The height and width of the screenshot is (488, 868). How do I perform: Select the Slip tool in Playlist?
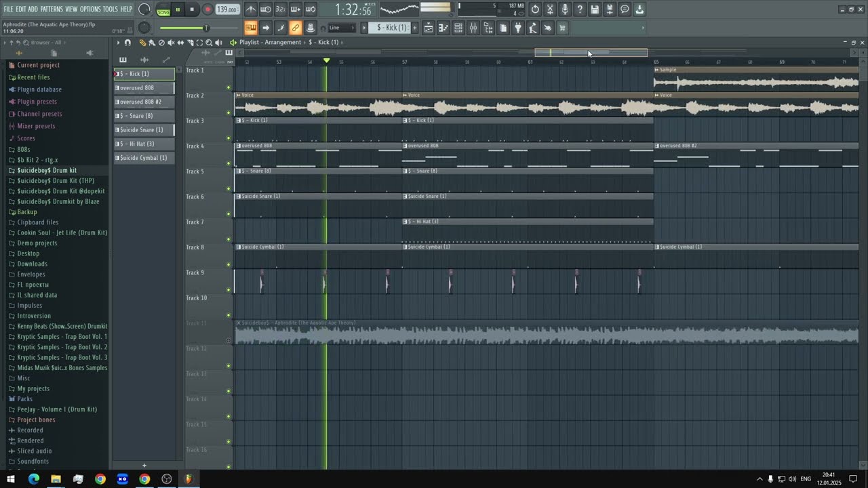[x=180, y=43]
